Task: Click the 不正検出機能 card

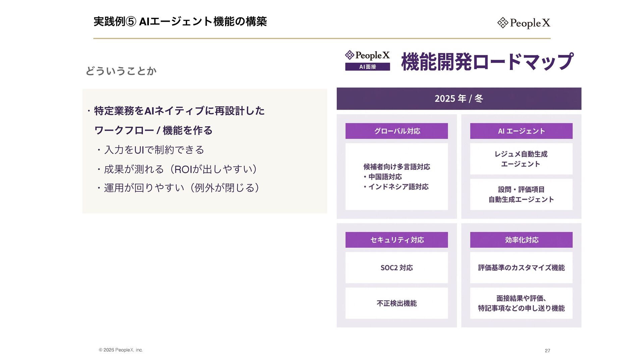Action: click(x=396, y=303)
